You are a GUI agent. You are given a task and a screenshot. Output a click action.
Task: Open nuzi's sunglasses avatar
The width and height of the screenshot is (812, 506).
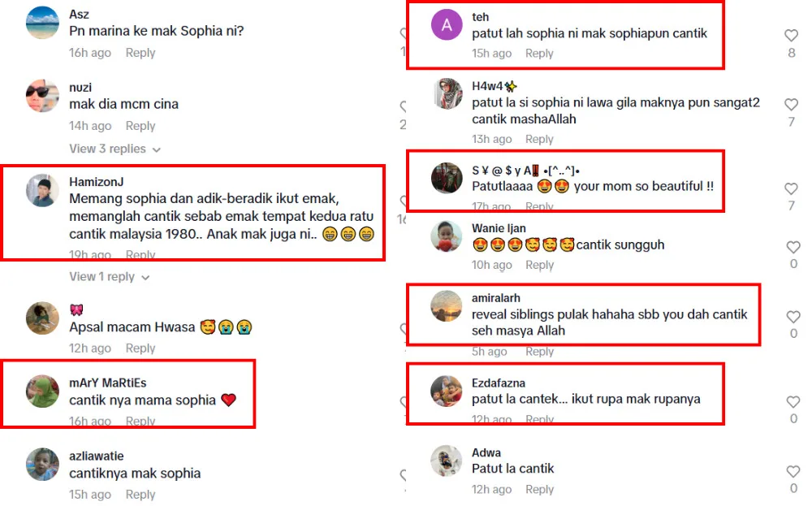pyautogui.click(x=42, y=96)
